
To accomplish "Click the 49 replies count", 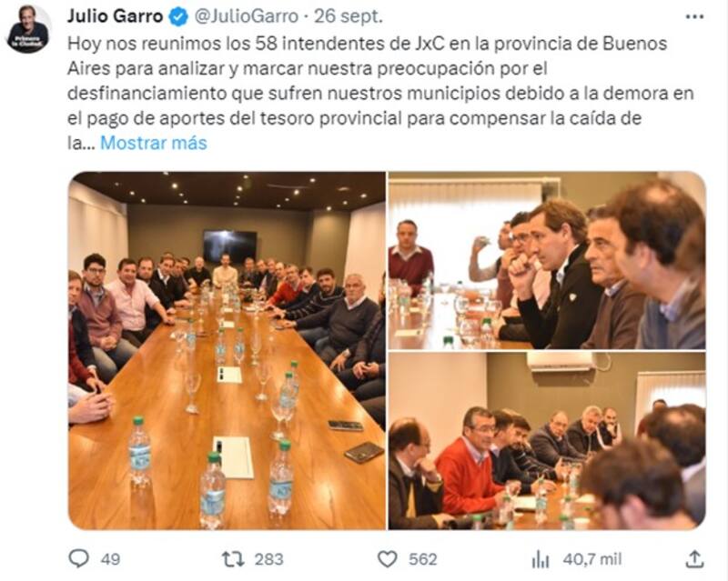I will [x=110, y=559].
